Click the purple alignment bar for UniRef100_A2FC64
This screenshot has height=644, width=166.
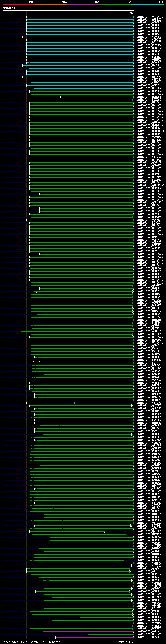[x=88, y=632]
